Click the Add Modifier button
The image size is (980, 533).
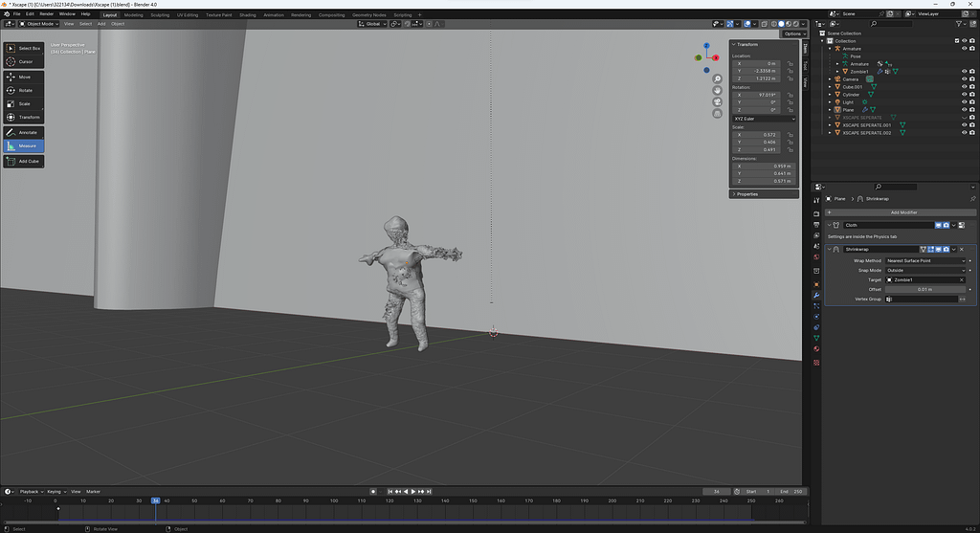point(902,212)
